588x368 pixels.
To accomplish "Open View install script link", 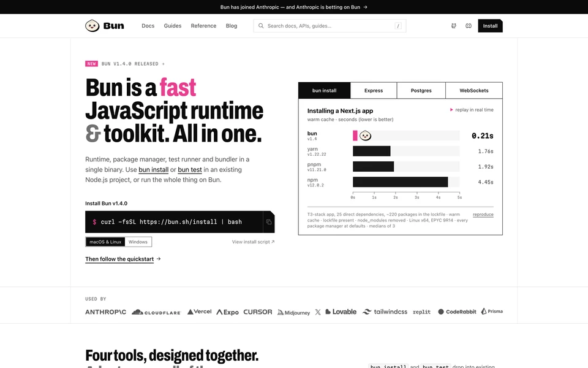I will (253, 242).
